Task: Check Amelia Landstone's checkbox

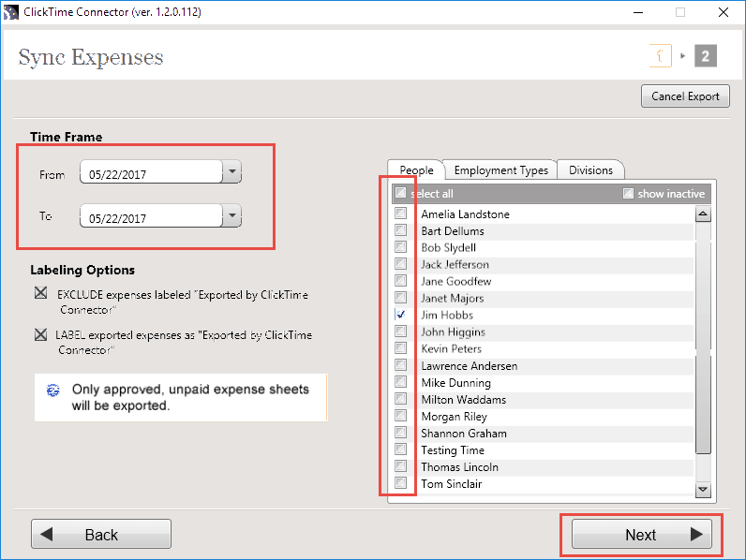Action: (x=400, y=213)
